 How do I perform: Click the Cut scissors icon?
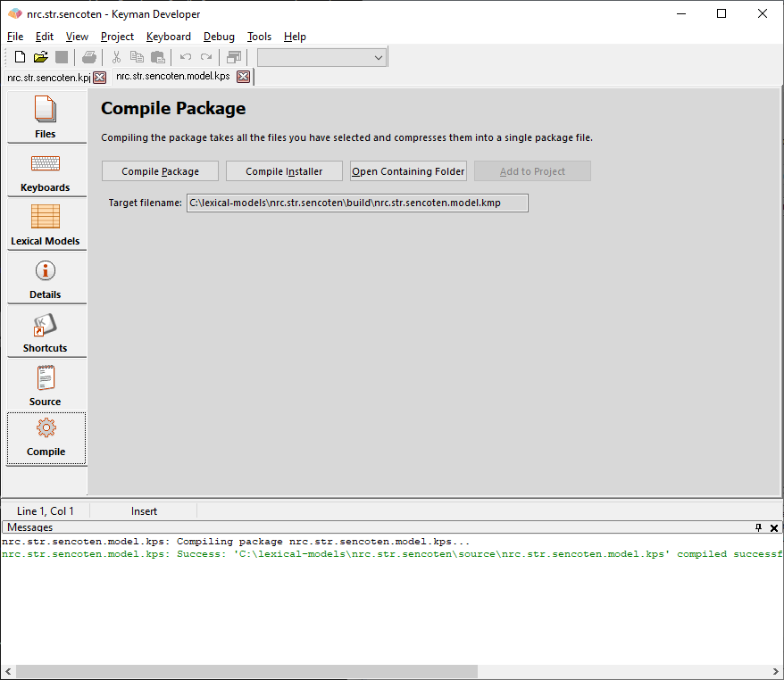click(x=116, y=57)
